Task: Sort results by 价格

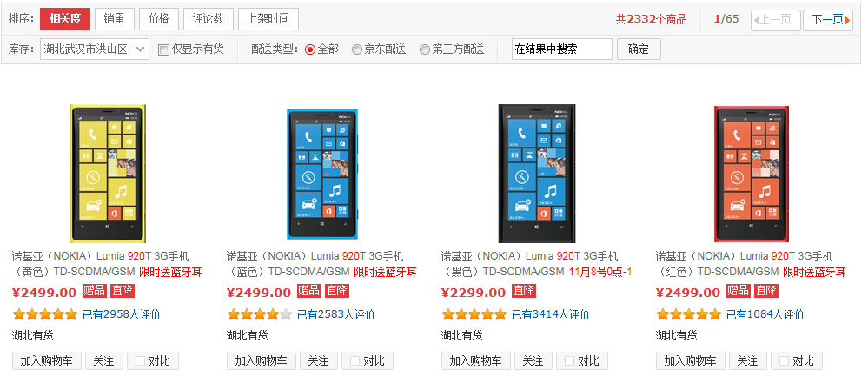Action: (159, 19)
